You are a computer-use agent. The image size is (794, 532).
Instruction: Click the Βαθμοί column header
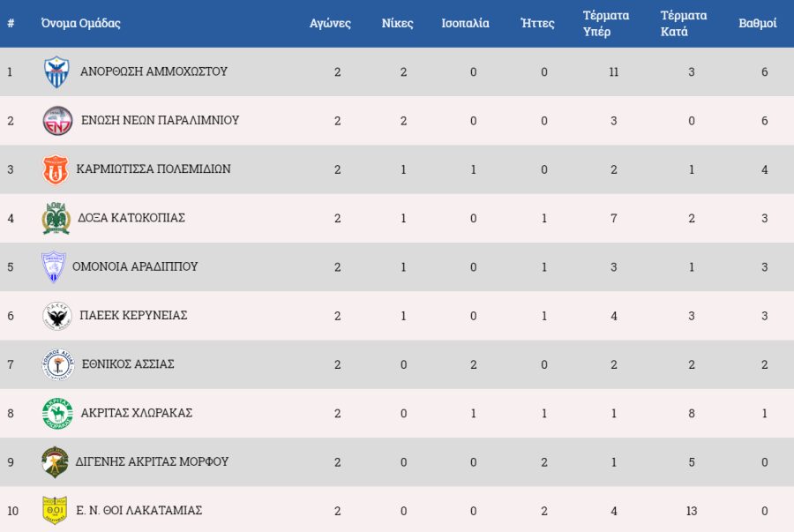(758, 23)
